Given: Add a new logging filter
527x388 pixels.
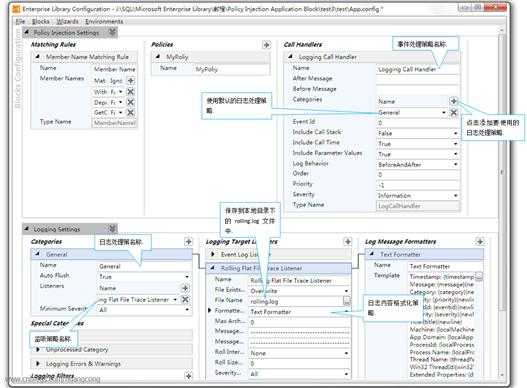Looking at the screenshot, I should pyautogui.click(x=188, y=376).
